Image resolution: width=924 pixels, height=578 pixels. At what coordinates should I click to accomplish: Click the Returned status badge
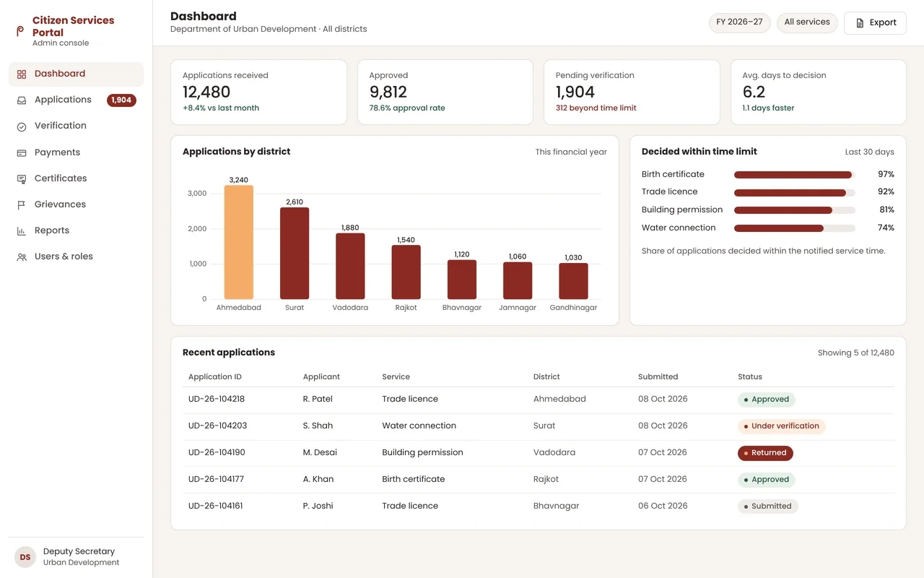pyautogui.click(x=765, y=453)
